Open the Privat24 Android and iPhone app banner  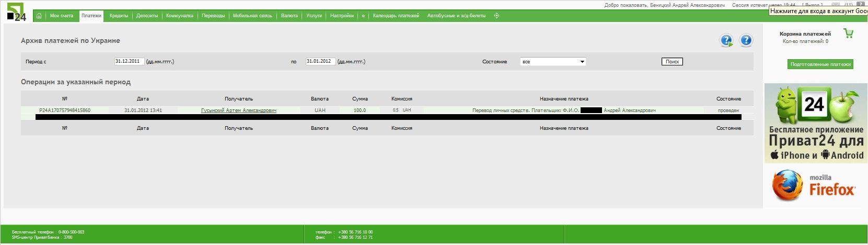(x=816, y=123)
